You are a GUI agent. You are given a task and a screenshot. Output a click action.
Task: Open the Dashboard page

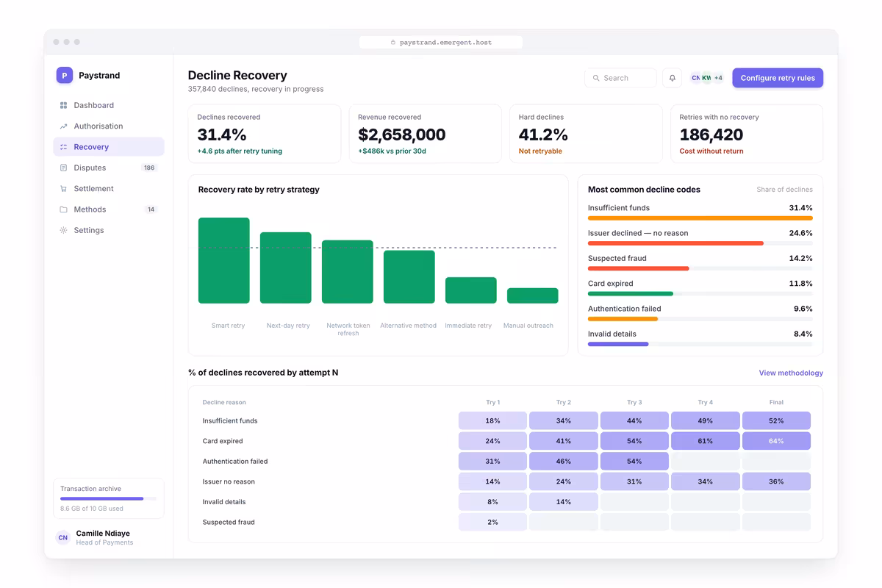[109, 105]
